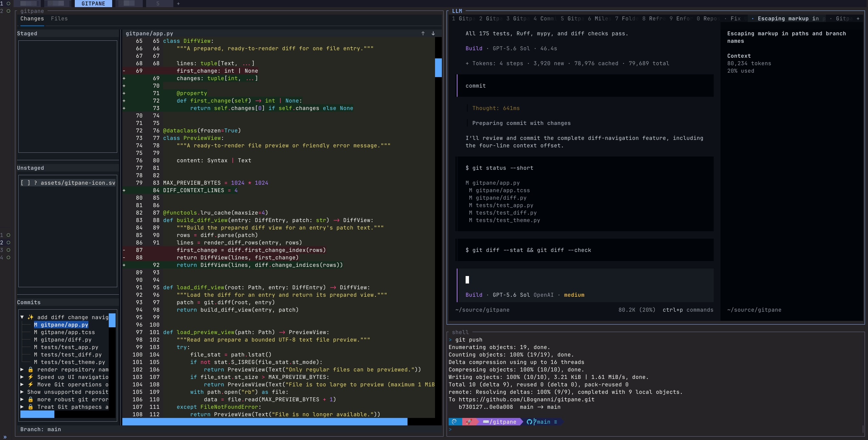Expand the 'Speed up UI navigatio' commit
Viewport: 868px width, 440px height.
coord(22,377)
